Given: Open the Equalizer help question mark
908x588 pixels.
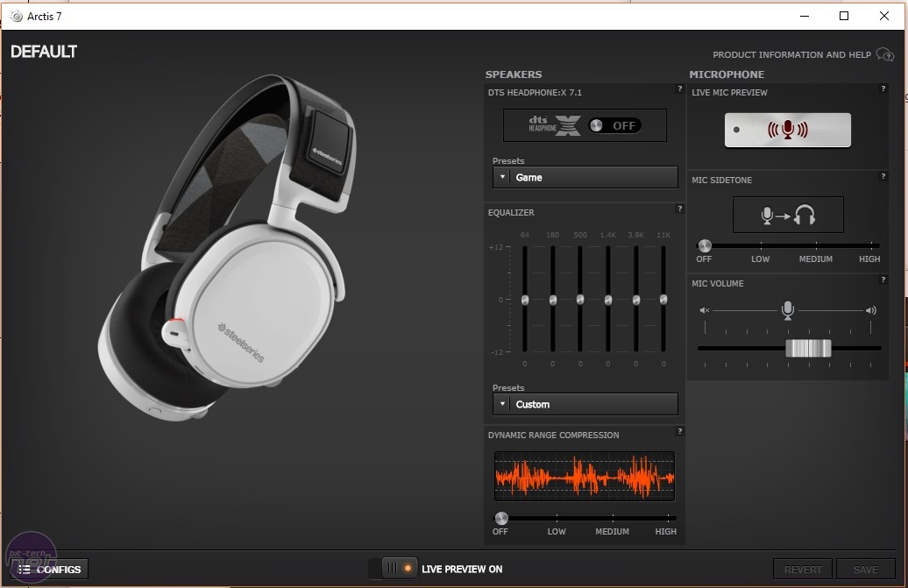Looking at the screenshot, I should pos(680,209).
